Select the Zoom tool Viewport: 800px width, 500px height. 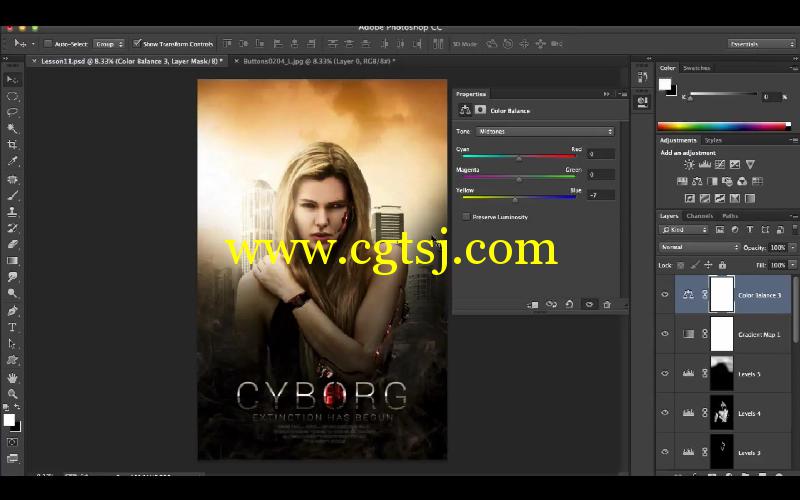pos(12,394)
